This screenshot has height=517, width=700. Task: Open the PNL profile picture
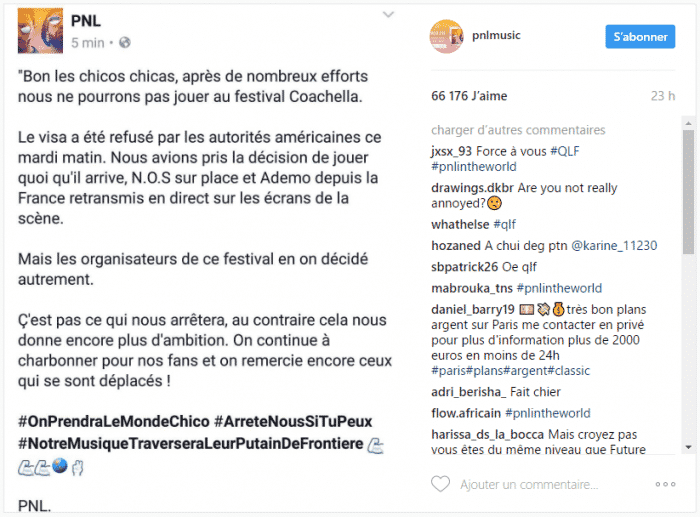[40, 31]
